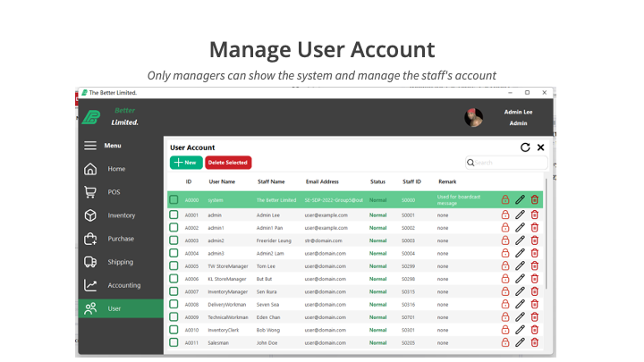Delete the admin3 account A0004
The image size is (644, 362).
(534, 253)
